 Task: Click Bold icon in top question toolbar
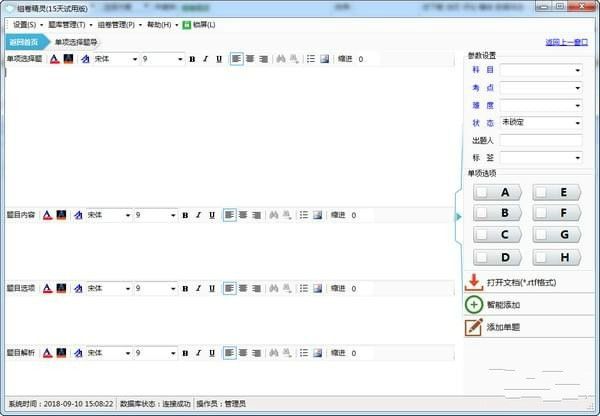[192, 59]
